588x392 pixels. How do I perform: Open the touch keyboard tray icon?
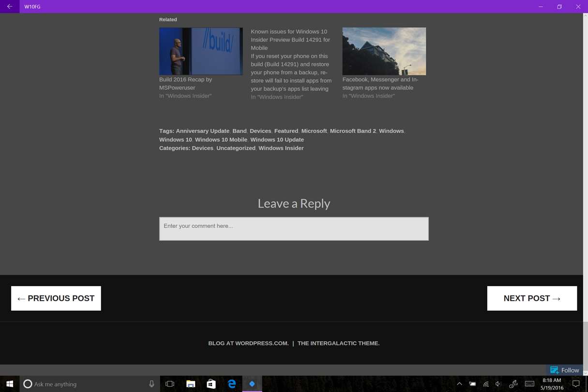point(529,384)
